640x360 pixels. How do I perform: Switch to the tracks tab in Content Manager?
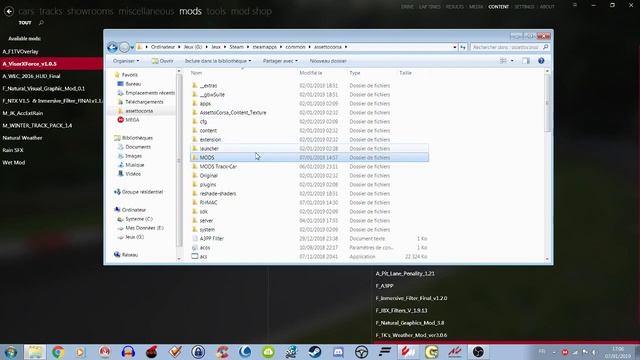(x=51, y=11)
